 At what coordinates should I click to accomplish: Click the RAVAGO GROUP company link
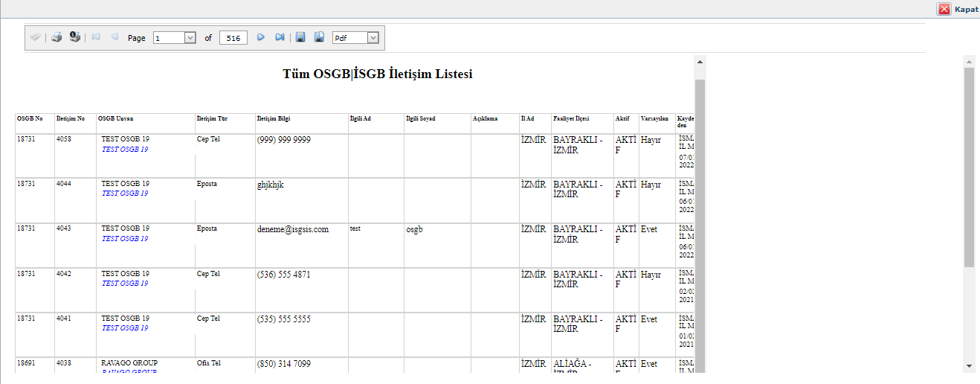tap(129, 371)
